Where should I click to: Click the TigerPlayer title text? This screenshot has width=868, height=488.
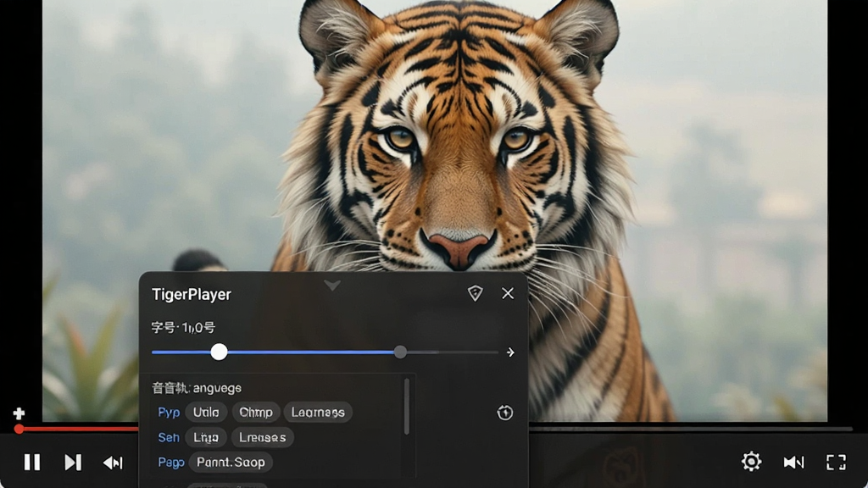pos(192,294)
